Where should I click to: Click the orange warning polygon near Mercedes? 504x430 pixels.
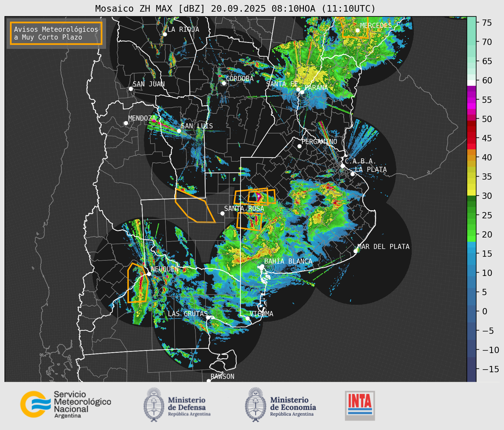pyautogui.click(x=355, y=28)
